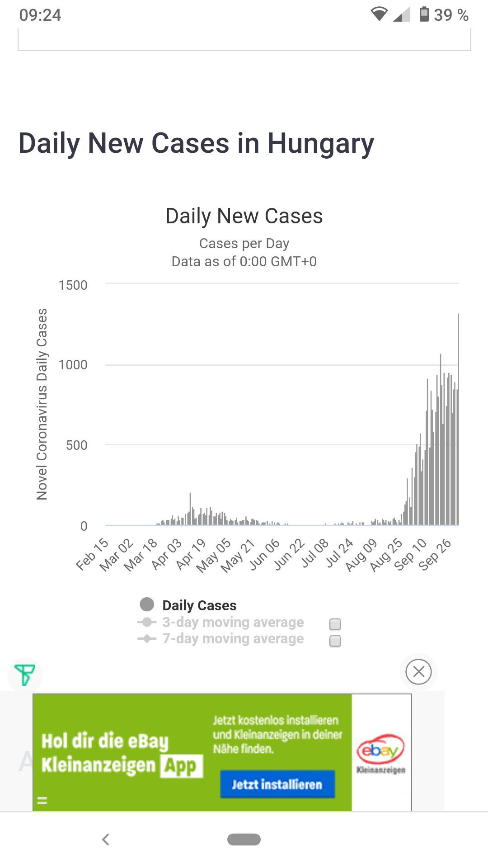Enable the 3-day moving average checkbox
This screenshot has width=488, height=868.
pyautogui.click(x=335, y=624)
